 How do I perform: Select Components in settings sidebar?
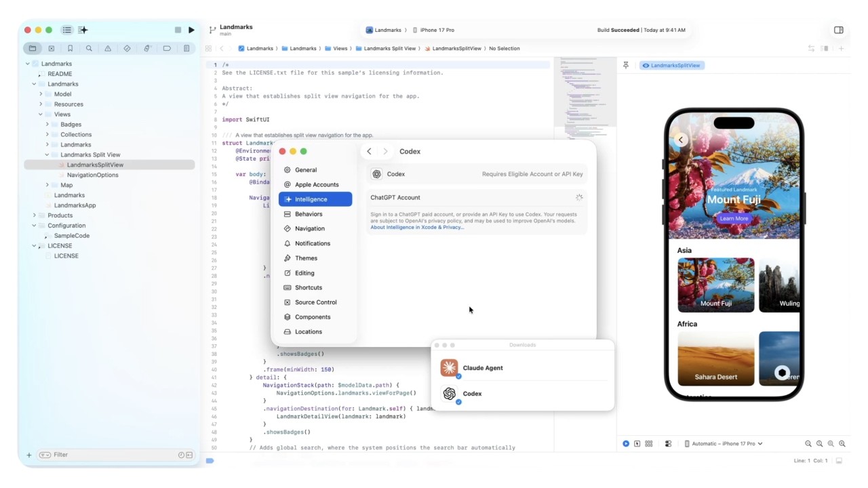click(315, 317)
